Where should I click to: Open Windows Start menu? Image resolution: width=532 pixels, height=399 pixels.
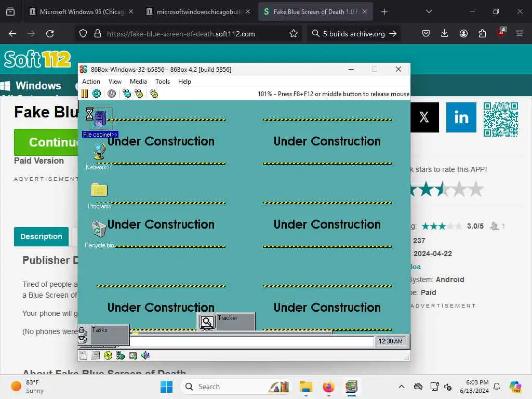point(167,387)
